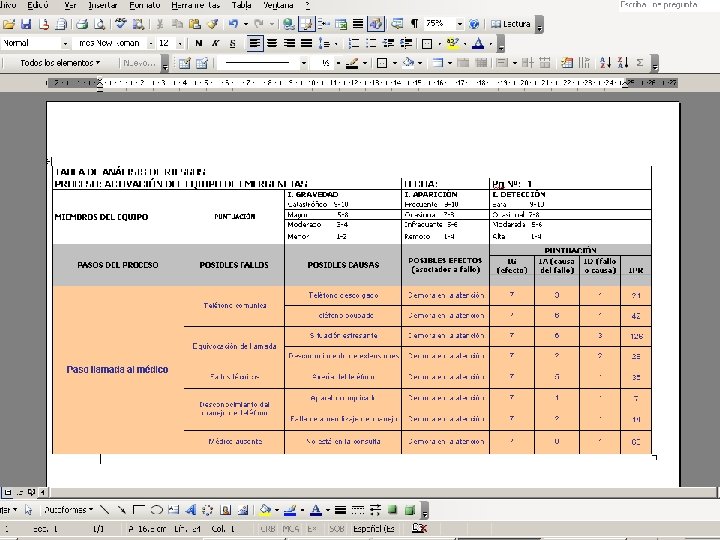Open the Tabla menu
Viewport: 720px width, 540px height.
(x=242, y=6)
